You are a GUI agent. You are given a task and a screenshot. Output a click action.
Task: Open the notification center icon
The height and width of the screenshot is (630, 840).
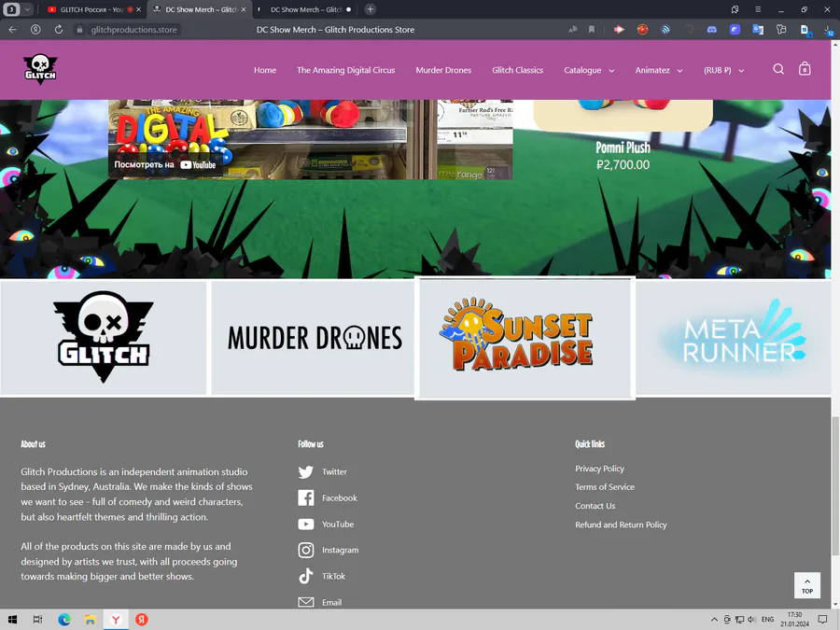tap(822, 620)
